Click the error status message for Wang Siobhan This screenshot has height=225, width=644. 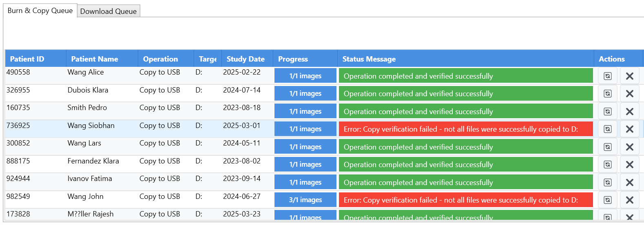tap(466, 129)
